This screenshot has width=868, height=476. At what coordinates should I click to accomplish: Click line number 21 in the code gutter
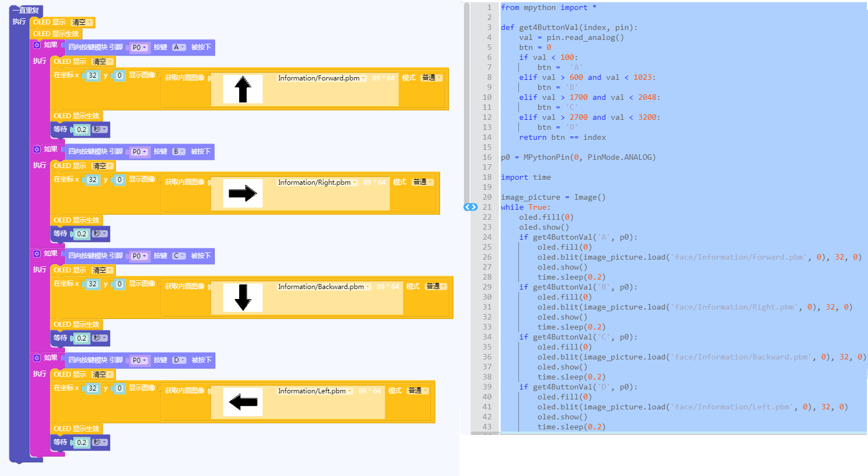[x=487, y=207]
